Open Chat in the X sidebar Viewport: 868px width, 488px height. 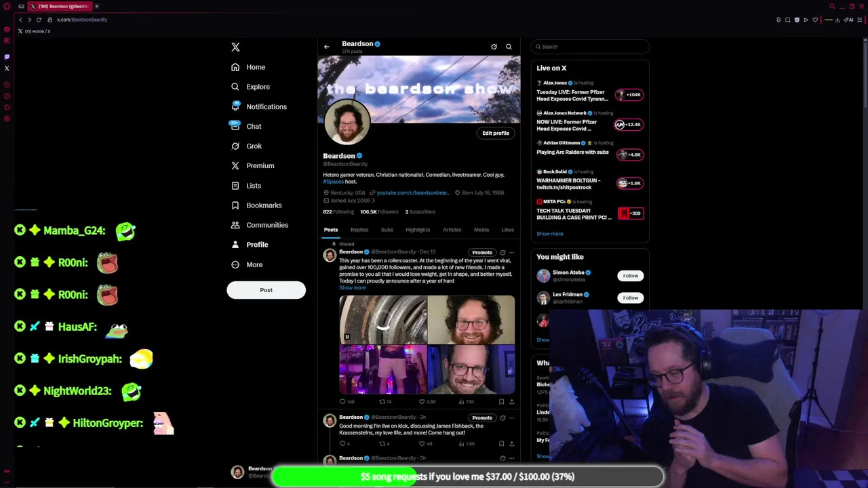246,126
